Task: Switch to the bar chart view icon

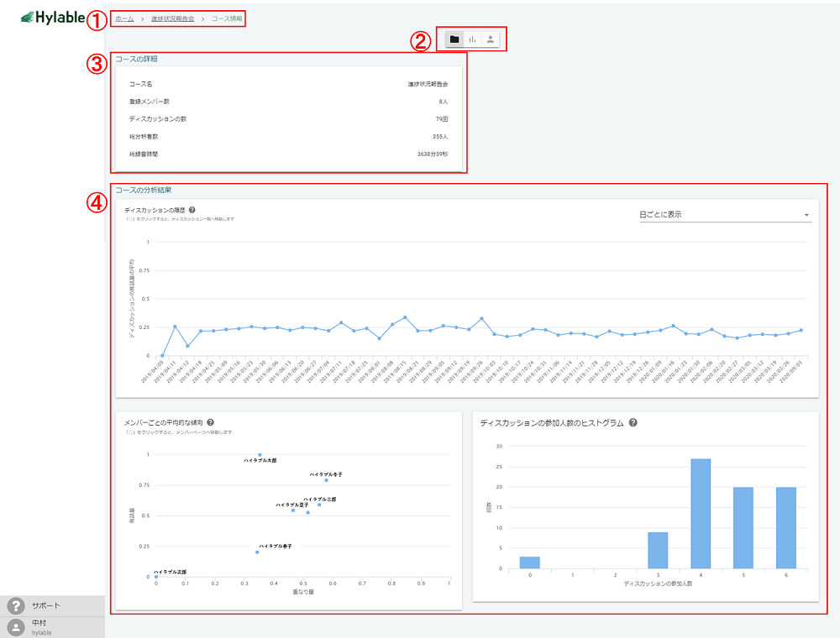Action: point(473,39)
